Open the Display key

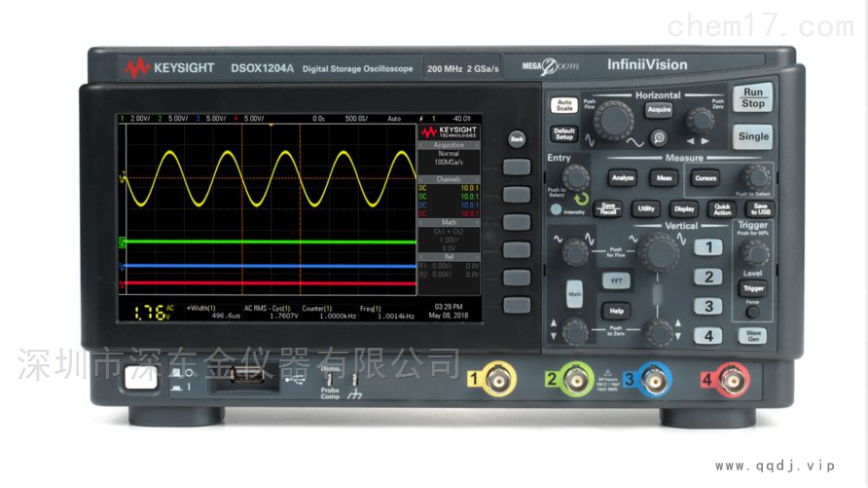[684, 208]
